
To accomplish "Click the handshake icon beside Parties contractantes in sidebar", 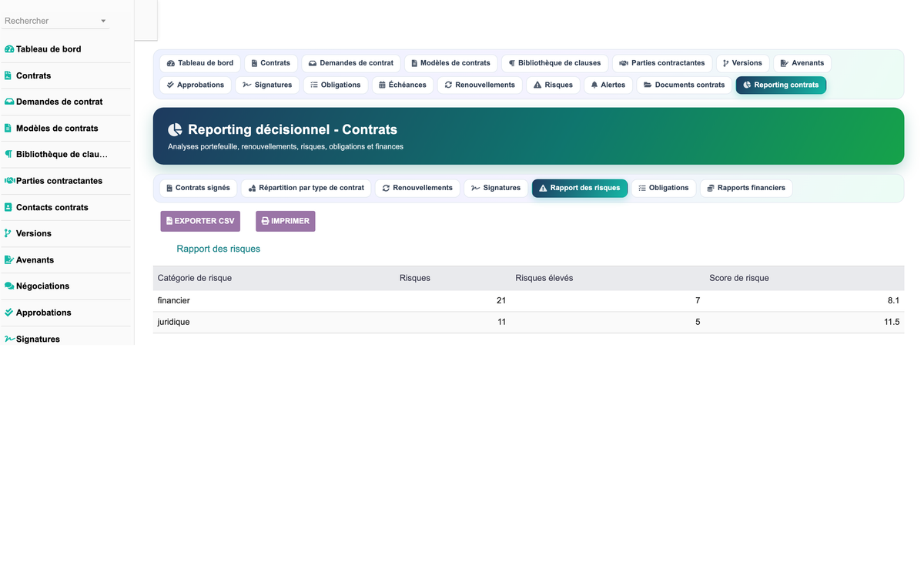I will 10,181.
